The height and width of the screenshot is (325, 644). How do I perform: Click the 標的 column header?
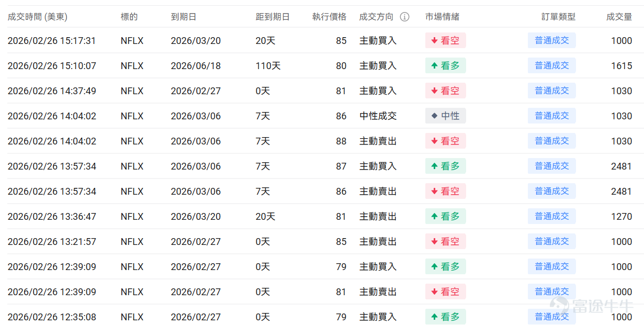(129, 17)
